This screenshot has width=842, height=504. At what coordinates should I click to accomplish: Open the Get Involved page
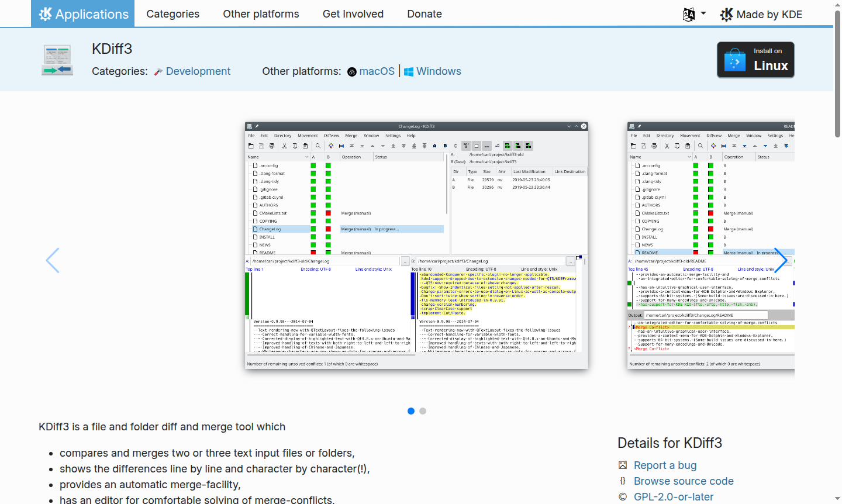pos(353,14)
